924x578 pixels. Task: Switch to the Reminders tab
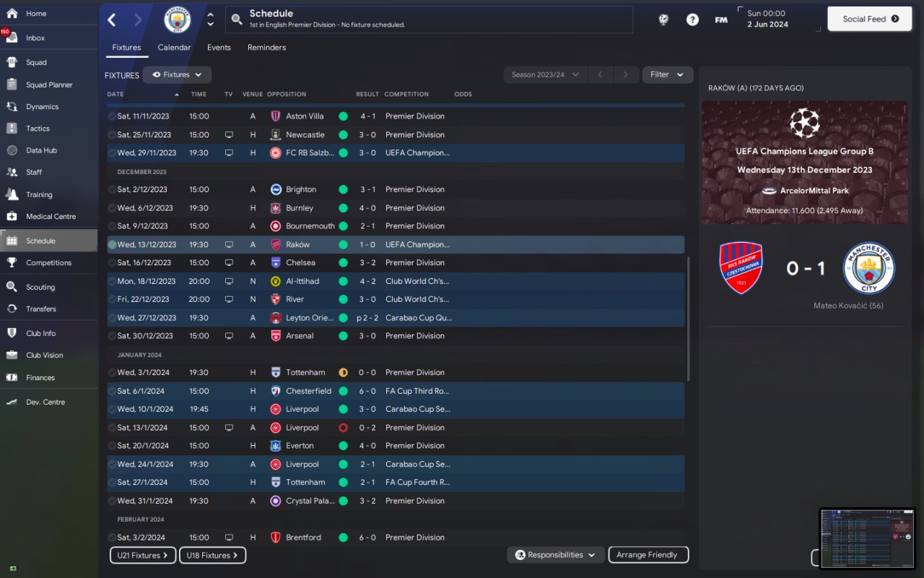266,48
